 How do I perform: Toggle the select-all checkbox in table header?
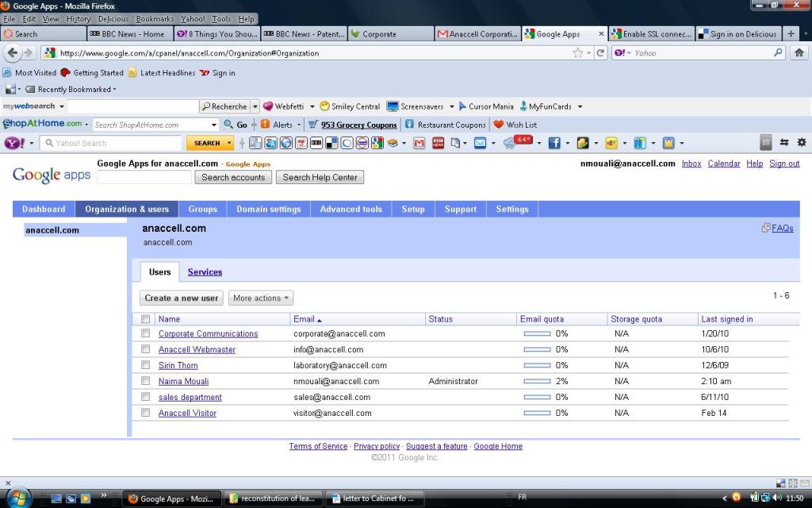(145, 319)
